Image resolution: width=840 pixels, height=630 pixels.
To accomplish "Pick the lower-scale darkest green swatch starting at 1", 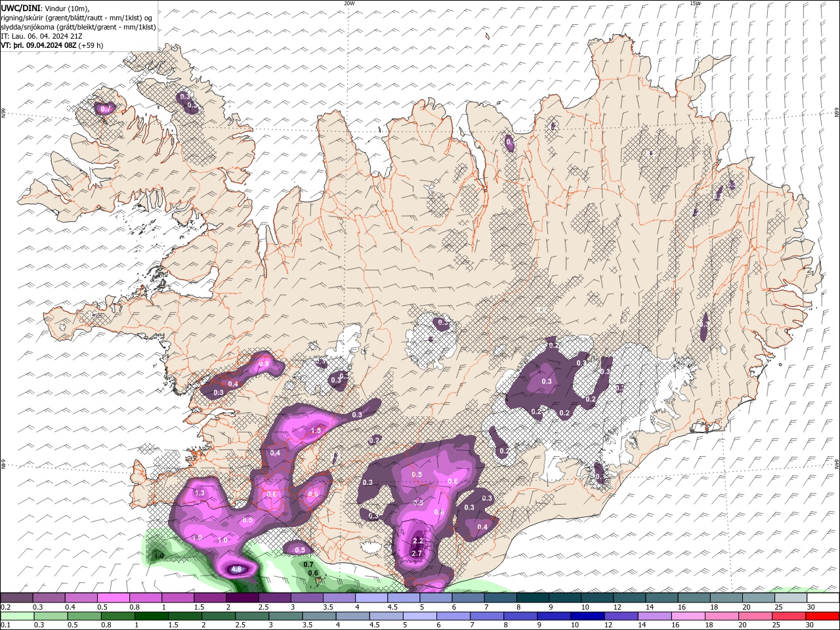I will pos(152,616).
